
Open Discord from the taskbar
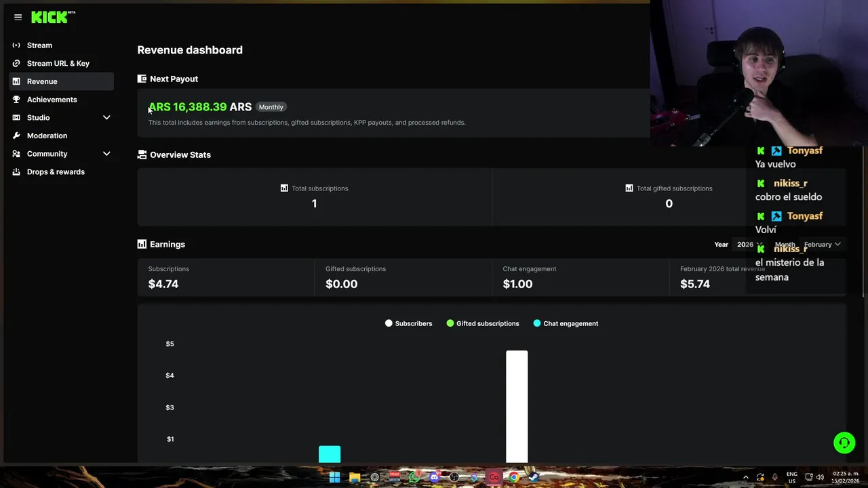[x=434, y=477]
